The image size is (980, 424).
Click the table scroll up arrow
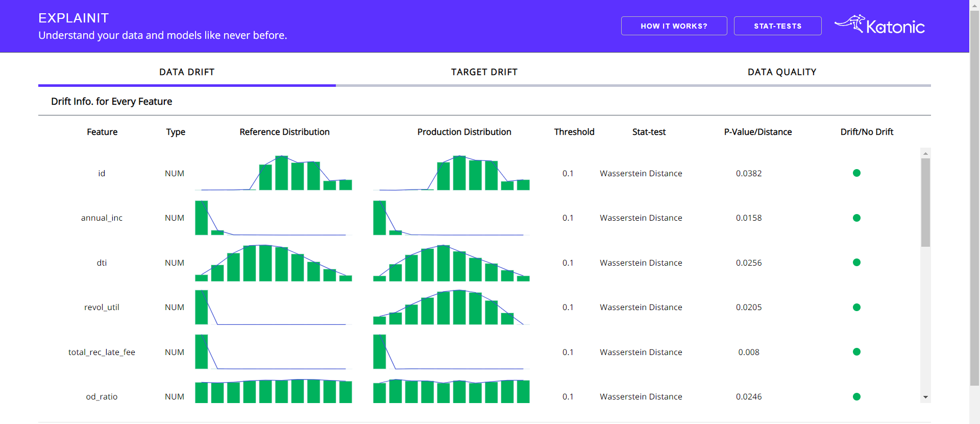coord(925,153)
